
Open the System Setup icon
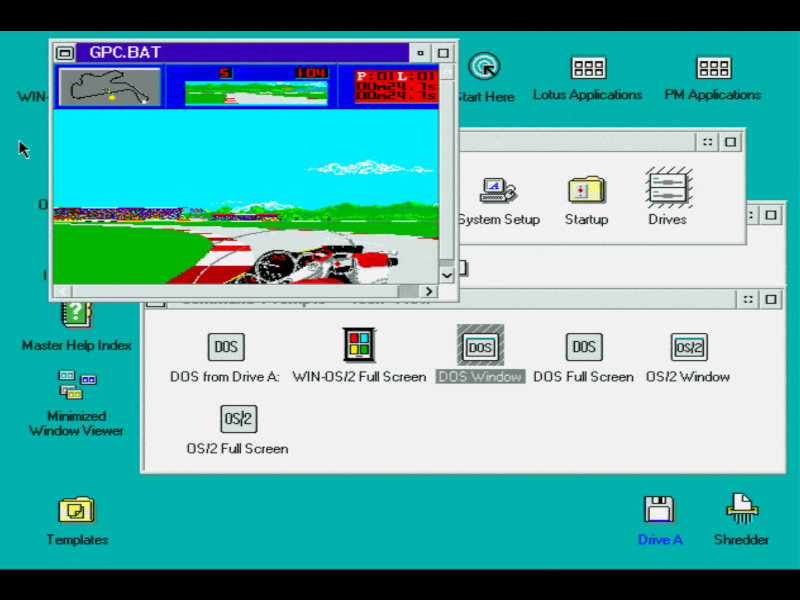click(498, 191)
